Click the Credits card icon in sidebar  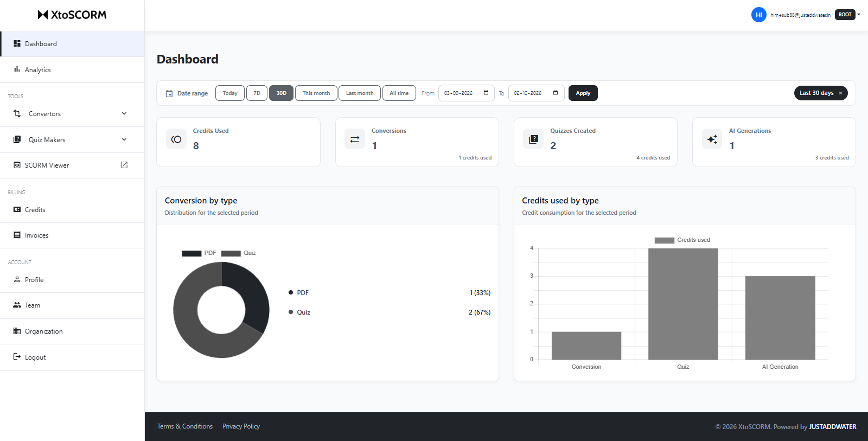point(17,209)
